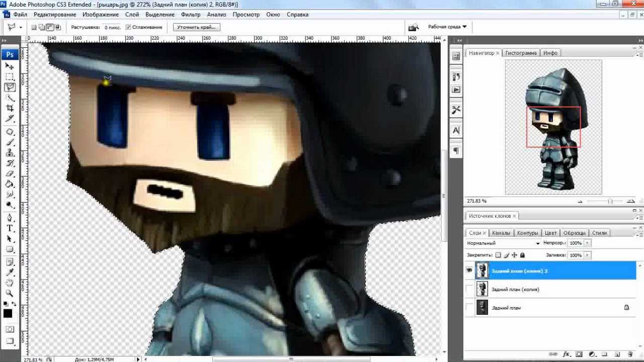Select the Smudge tool
This screenshot has width=644, height=362.
click(10, 195)
